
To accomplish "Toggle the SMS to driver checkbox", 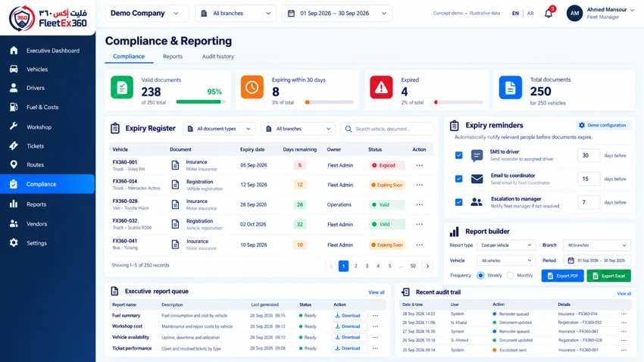I will tap(459, 155).
